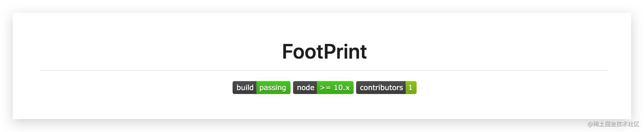644x132 pixels.
Task: Open the node version badge
Action: pos(323,88)
